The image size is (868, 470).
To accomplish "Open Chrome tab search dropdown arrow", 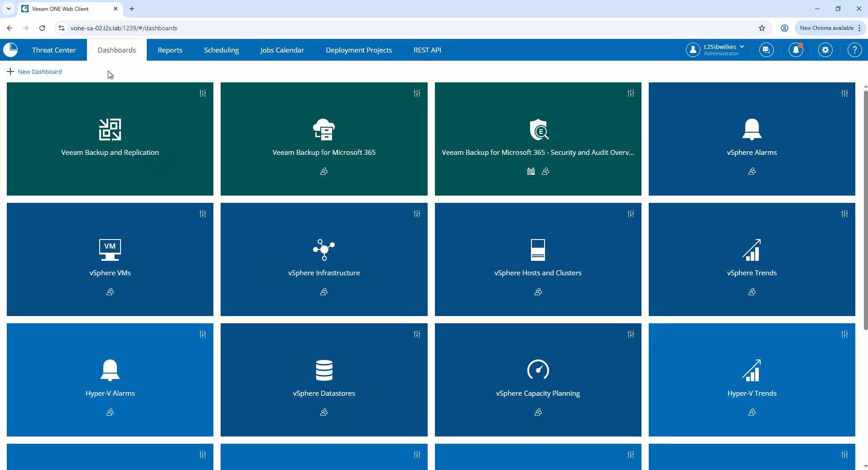I will [x=9, y=9].
